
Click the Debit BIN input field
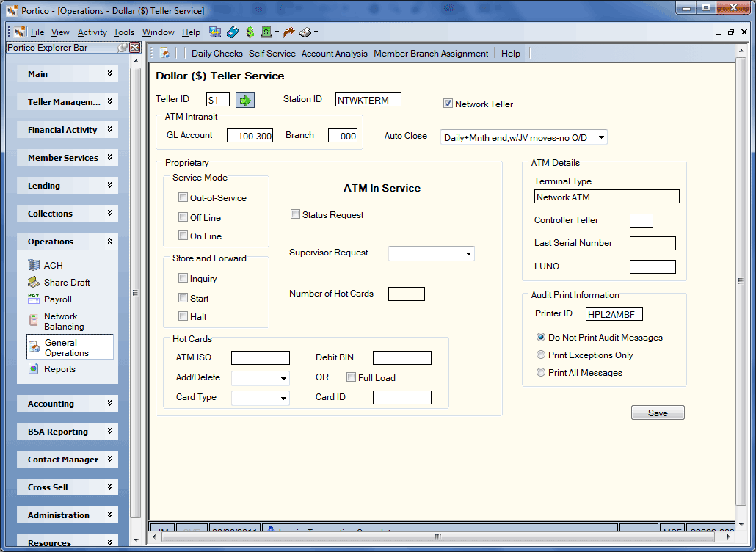click(402, 357)
